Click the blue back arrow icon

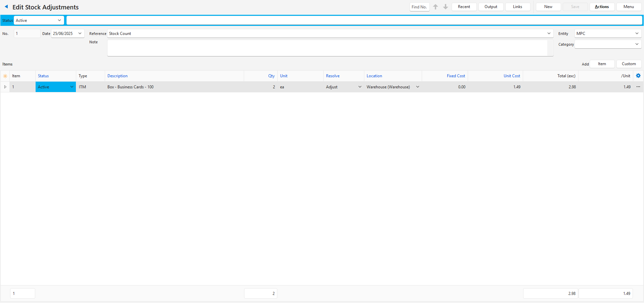[6, 7]
